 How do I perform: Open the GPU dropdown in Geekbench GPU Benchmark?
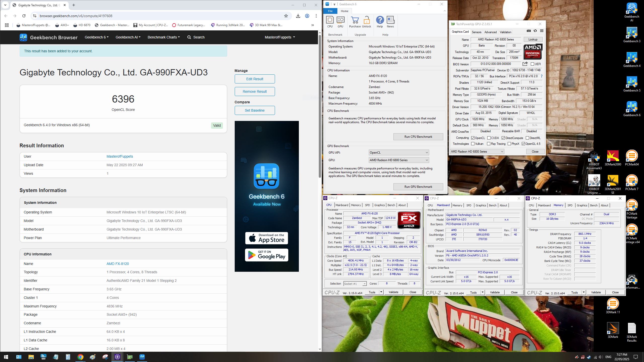coord(399,160)
